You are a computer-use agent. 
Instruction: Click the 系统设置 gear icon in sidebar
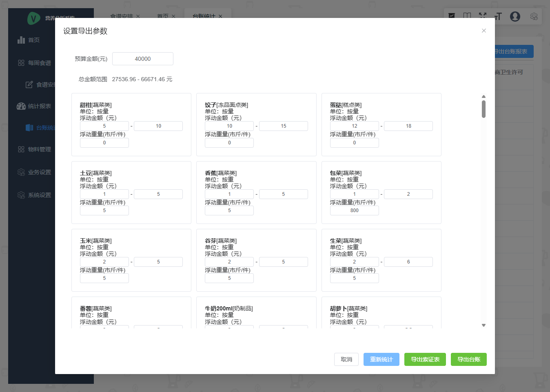pos(21,195)
